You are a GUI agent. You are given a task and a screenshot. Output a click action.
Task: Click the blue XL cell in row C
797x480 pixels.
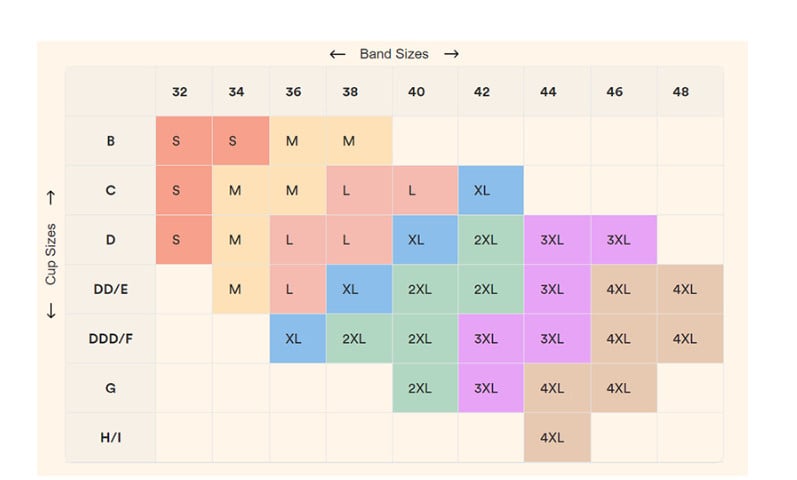click(481, 190)
